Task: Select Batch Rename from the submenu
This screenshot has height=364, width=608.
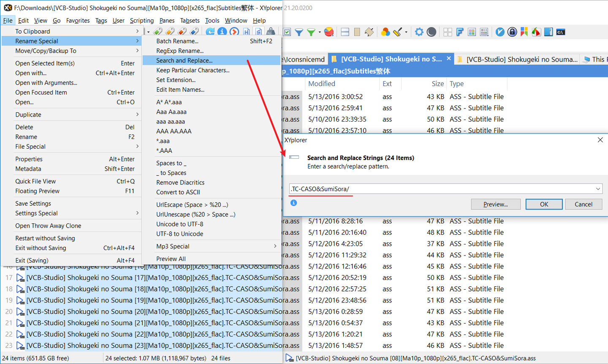Action: [177, 41]
